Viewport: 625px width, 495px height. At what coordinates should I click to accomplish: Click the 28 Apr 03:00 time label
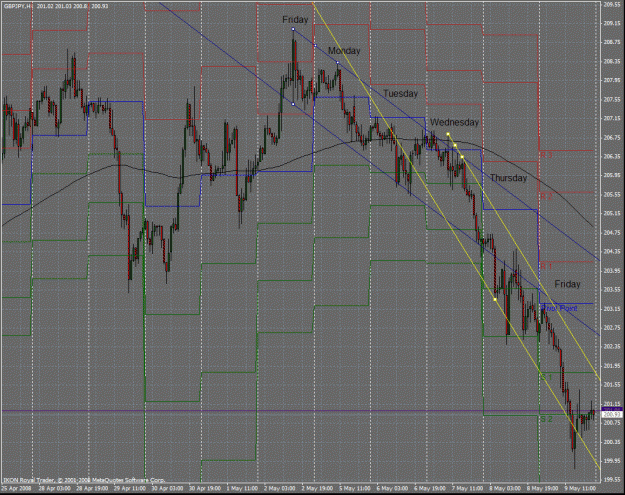pyautogui.click(x=54, y=488)
